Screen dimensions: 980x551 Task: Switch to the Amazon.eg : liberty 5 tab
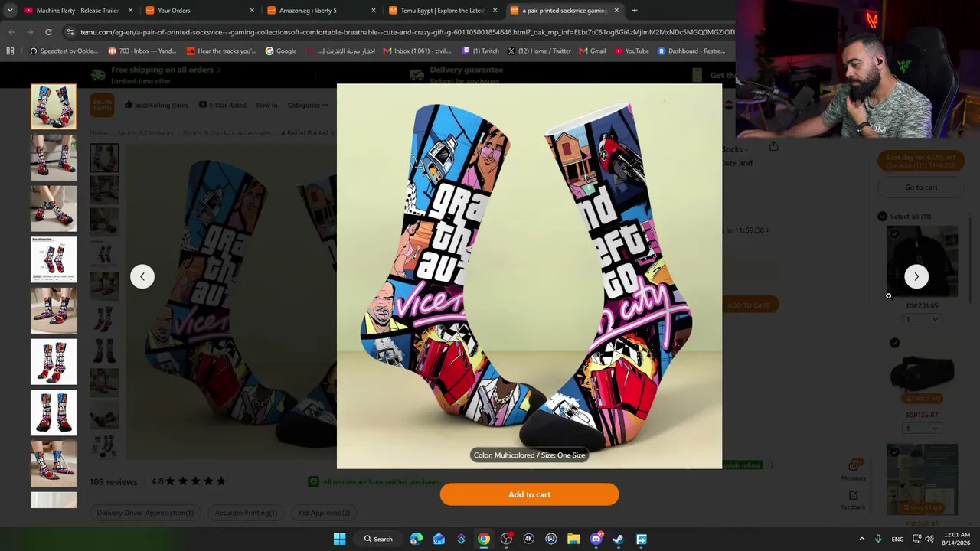click(322, 11)
